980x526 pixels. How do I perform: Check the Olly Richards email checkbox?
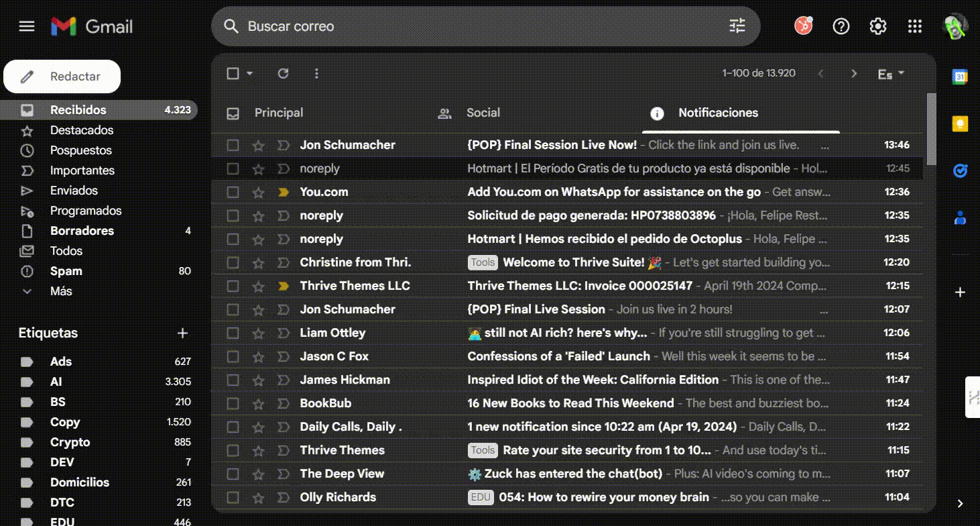tap(233, 498)
